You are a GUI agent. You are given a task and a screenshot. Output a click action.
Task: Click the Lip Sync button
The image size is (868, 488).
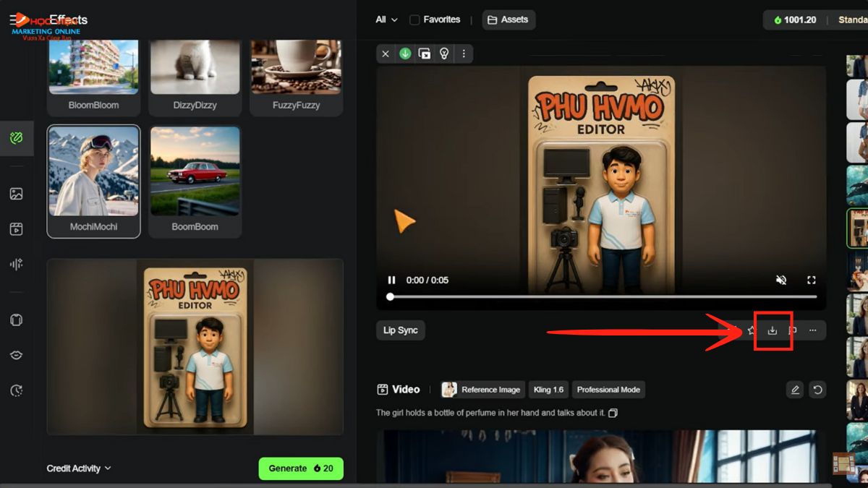point(401,330)
